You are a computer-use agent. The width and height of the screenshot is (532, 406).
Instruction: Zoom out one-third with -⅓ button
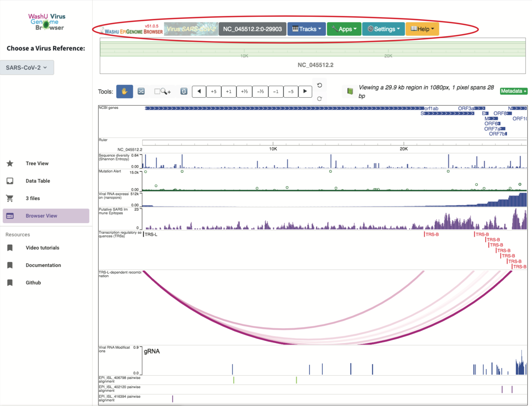point(260,91)
